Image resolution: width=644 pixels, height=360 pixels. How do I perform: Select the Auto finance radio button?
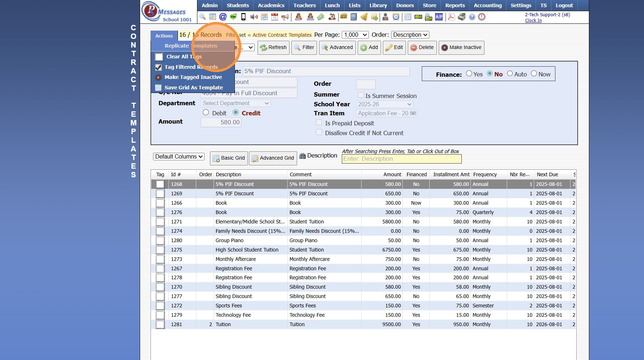click(510, 74)
